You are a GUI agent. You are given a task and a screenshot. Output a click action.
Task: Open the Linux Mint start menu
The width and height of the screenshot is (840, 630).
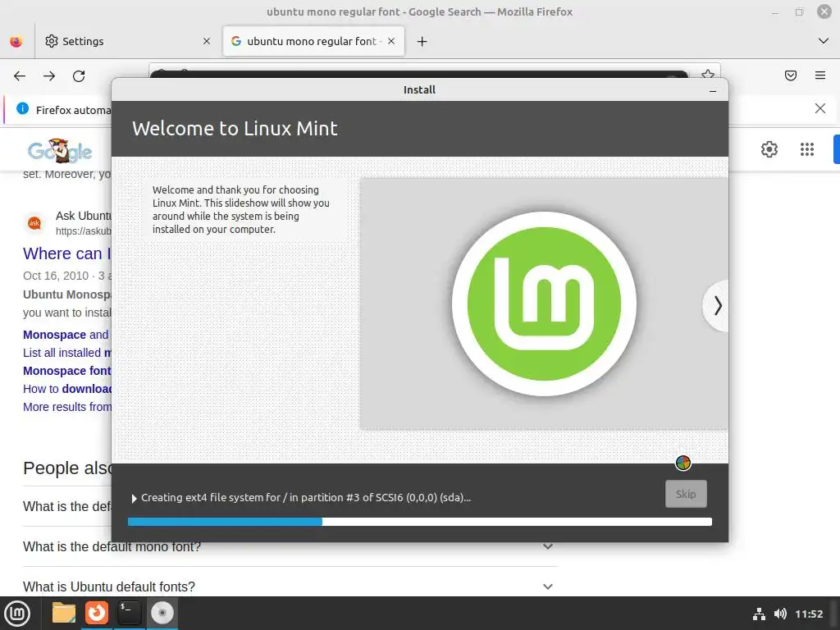(18, 614)
